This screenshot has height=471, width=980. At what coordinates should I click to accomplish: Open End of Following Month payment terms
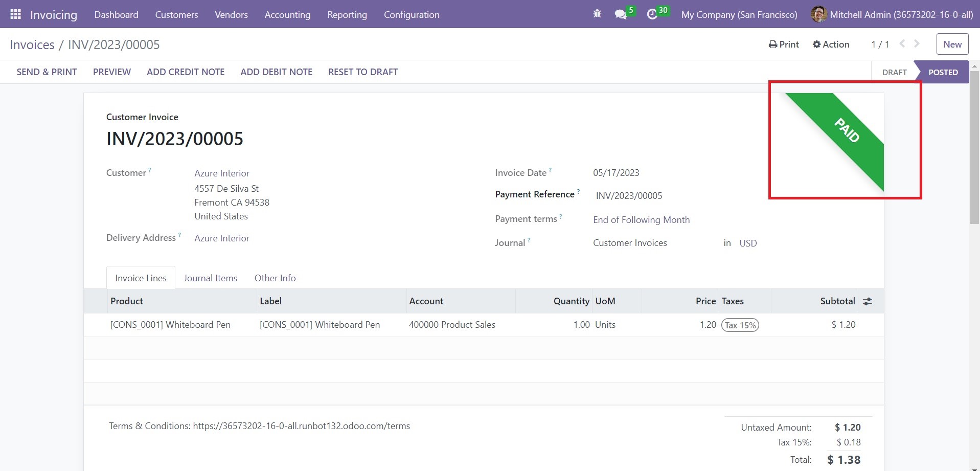point(641,220)
